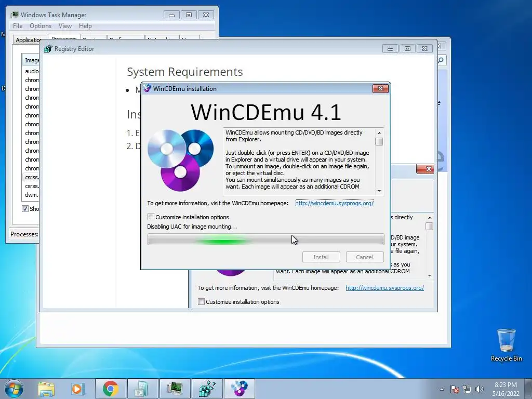This screenshot has height=399, width=532.
Task: Tick Customize installation options in front WinCDEmu dialog
Action: pos(151,217)
